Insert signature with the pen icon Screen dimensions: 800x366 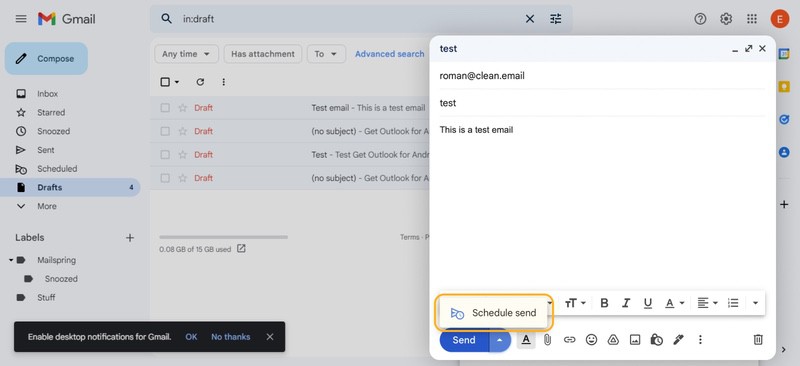coord(678,339)
